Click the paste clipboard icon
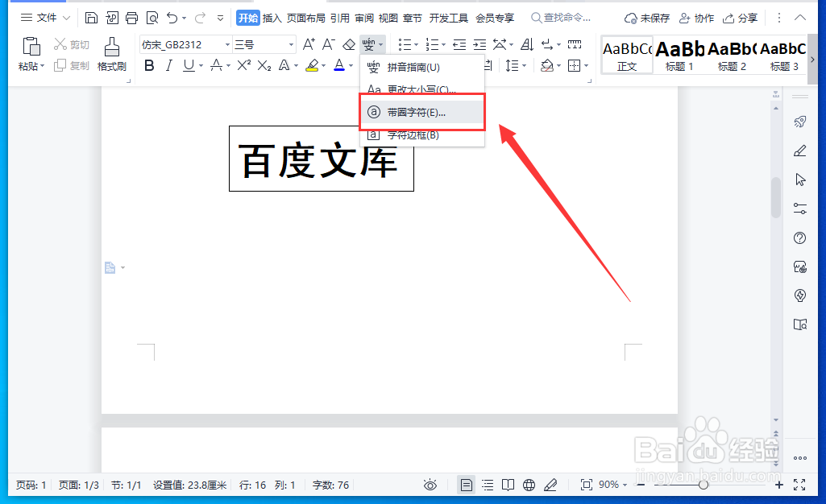The height and width of the screenshot is (504, 826). coord(31,47)
